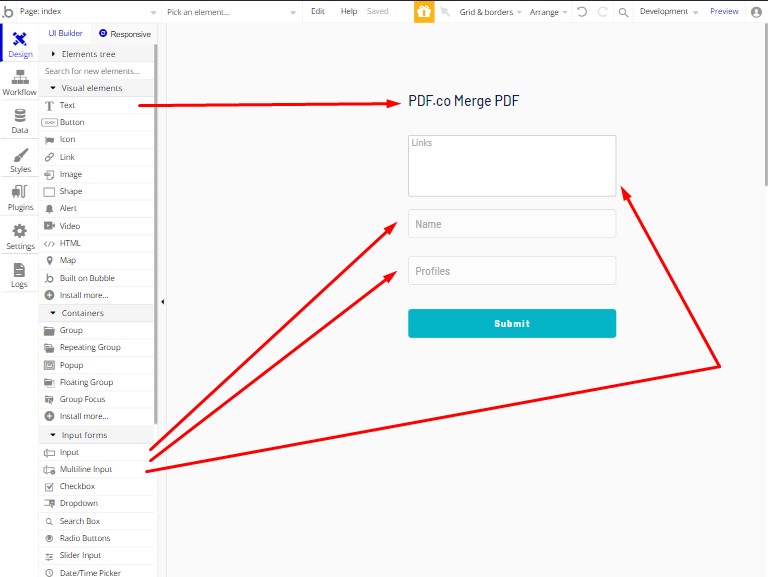Open the Edit menu
Screen dimensions: 768x577
(x=317, y=11)
